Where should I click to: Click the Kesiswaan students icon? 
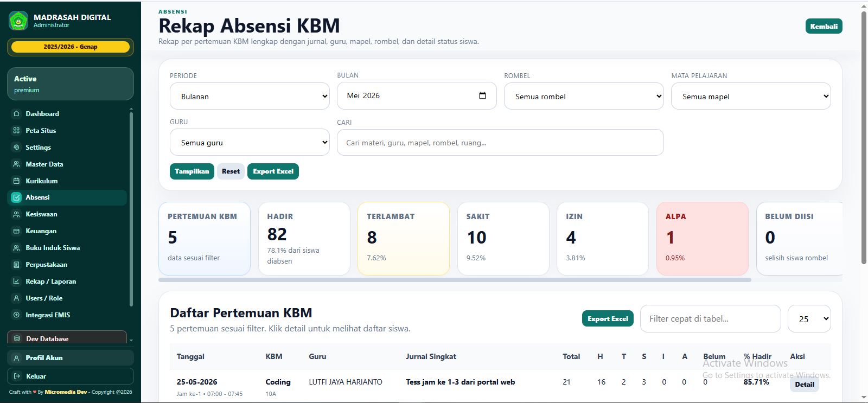(x=16, y=214)
